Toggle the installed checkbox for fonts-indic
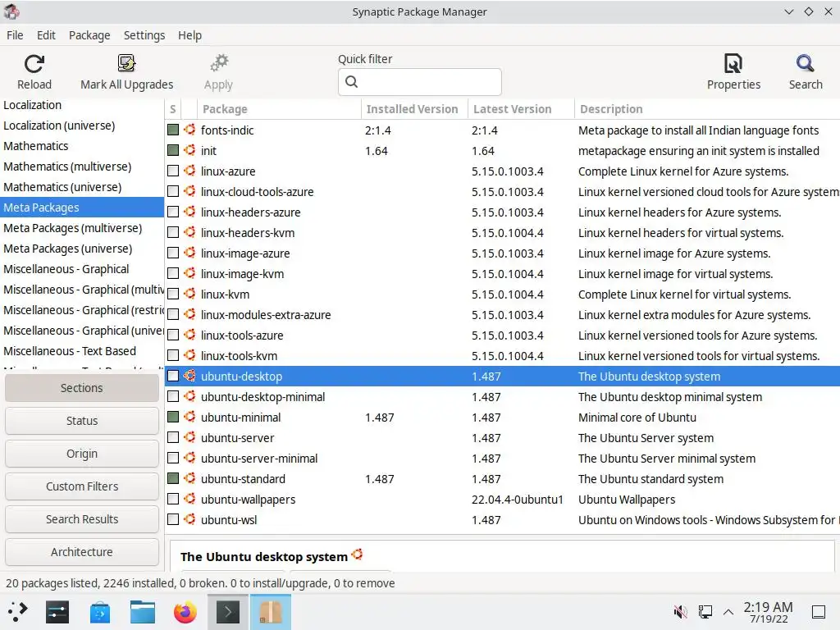Screen dimensions: 840x630 (172, 130)
